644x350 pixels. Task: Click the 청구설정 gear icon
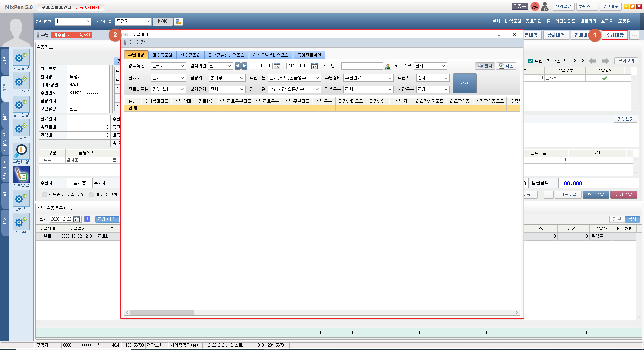point(21,105)
